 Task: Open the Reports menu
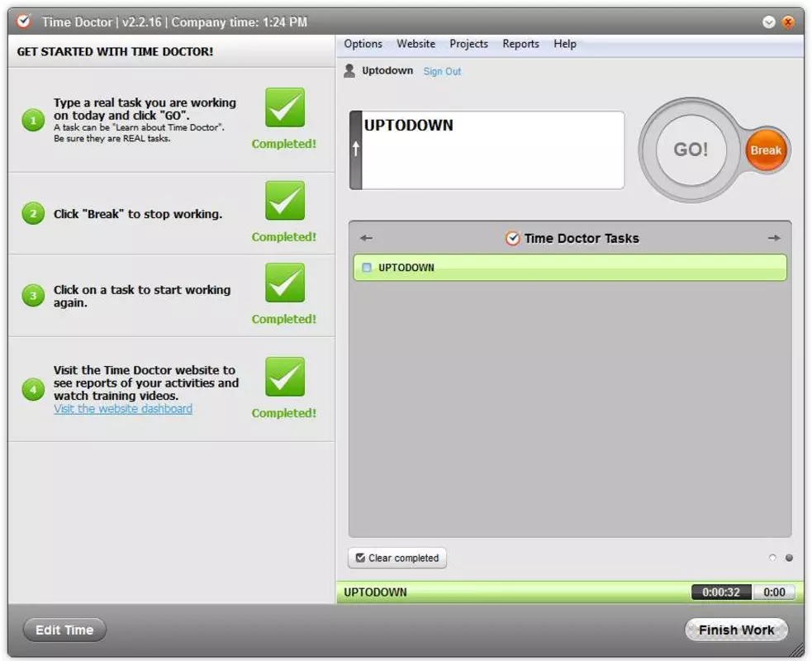tap(520, 44)
